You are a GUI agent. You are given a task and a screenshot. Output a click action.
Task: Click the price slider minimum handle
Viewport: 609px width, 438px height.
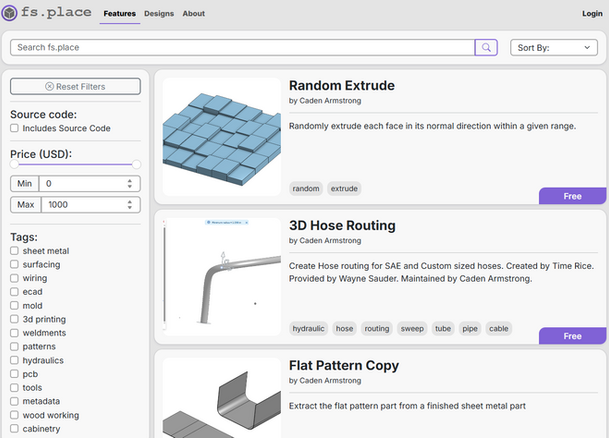tap(14, 164)
